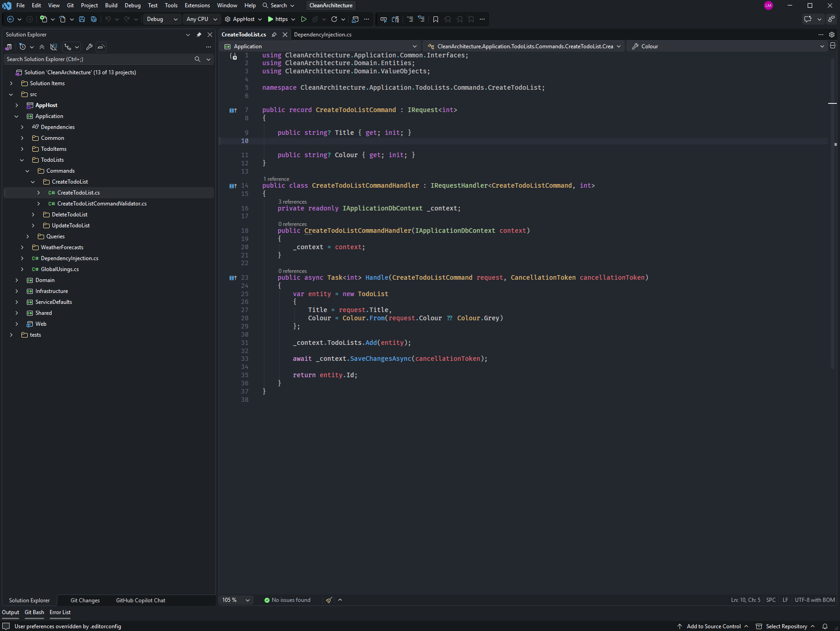Screen dimensions: 840x631
Task: Click No issues found indicator
Action: point(287,600)
